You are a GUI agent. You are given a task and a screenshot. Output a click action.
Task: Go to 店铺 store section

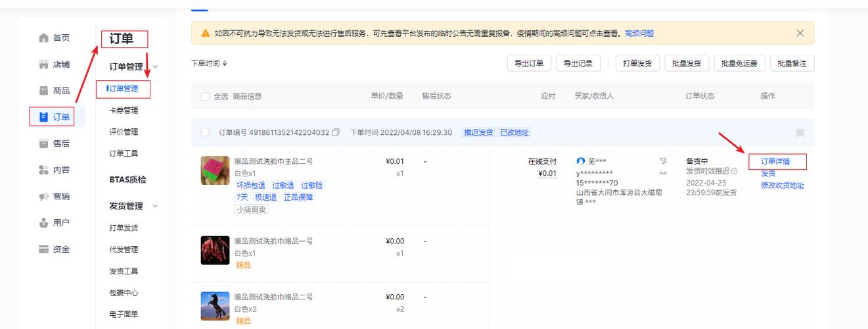(54, 64)
